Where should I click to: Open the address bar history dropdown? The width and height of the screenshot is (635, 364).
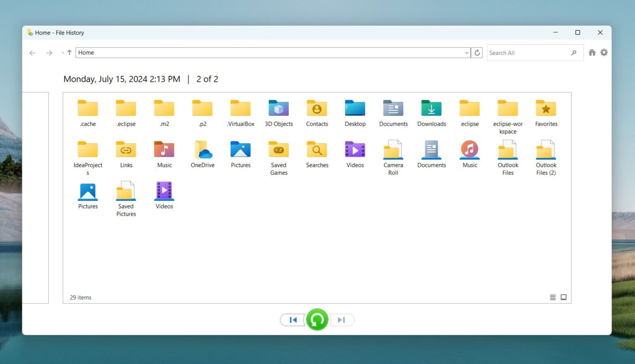pos(466,52)
